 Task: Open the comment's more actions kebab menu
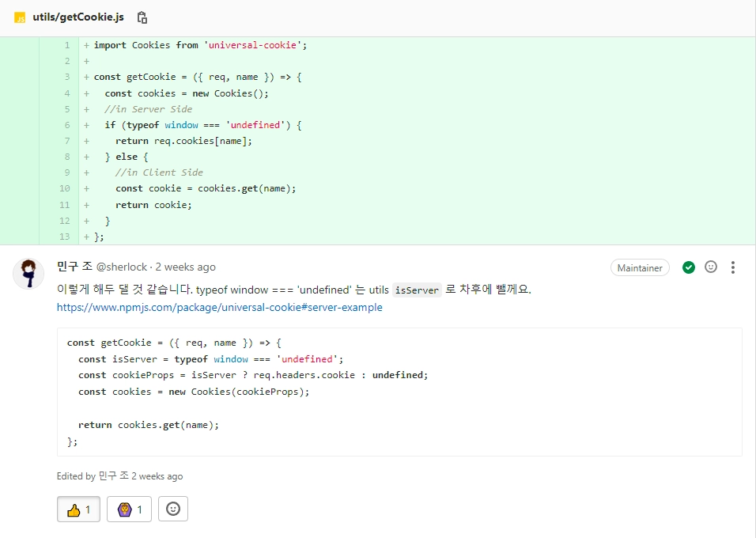(x=733, y=267)
